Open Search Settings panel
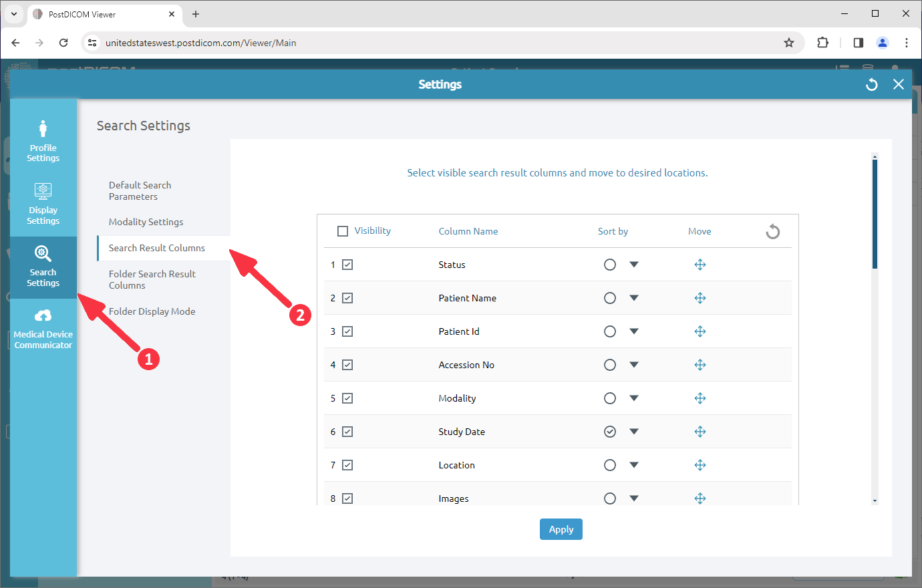This screenshot has width=922, height=588. pyautogui.click(x=43, y=267)
